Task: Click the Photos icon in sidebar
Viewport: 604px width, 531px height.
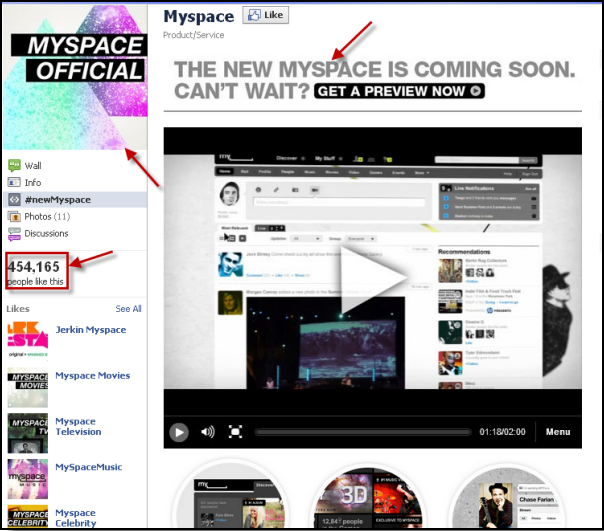Action: 14,217
